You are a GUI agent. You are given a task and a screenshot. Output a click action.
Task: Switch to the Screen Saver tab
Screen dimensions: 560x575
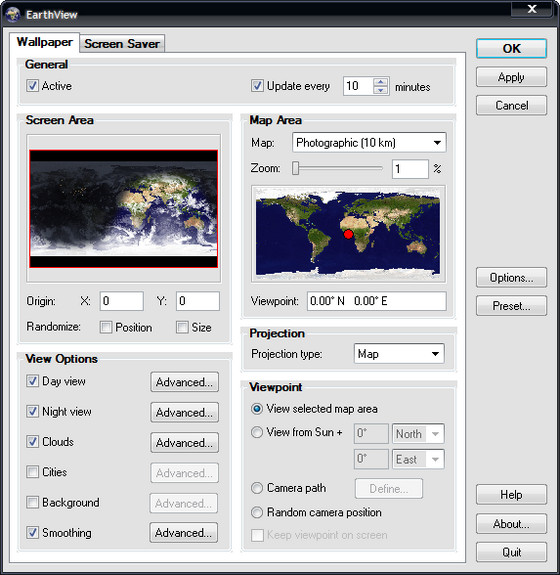tap(122, 44)
